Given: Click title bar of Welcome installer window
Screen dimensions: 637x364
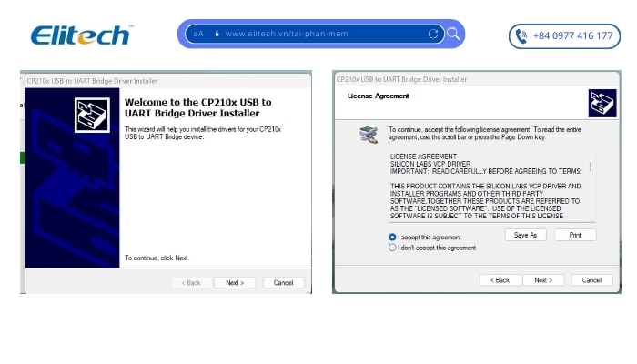Looking at the screenshot, I should pyautogui.click(x=168, y=81).
